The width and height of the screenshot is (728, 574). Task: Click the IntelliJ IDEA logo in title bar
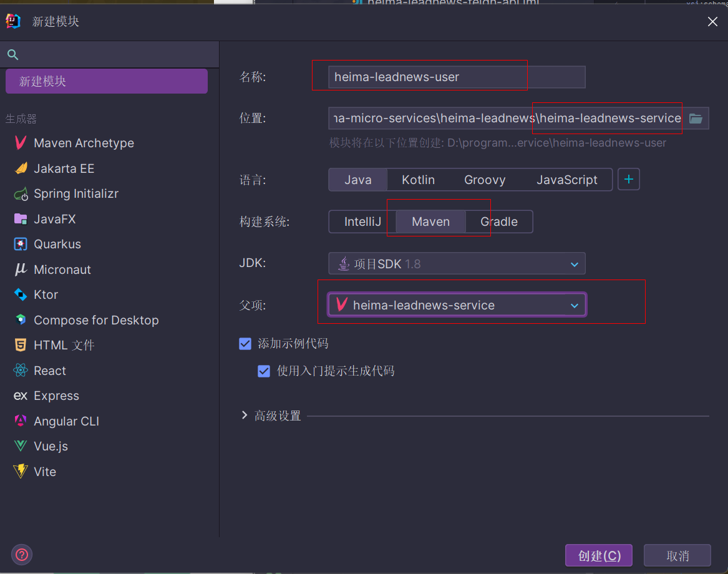(x=13, y=21)
